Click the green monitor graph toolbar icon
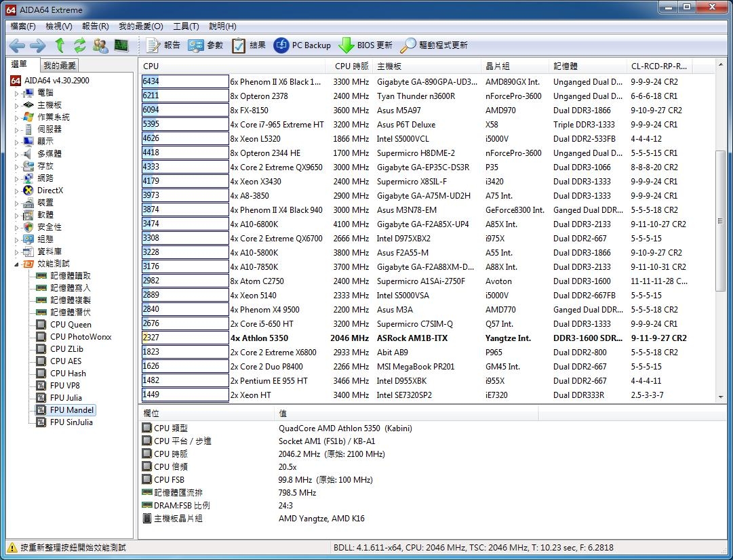This screenshot has width=733, height=560. pos(121,45)
